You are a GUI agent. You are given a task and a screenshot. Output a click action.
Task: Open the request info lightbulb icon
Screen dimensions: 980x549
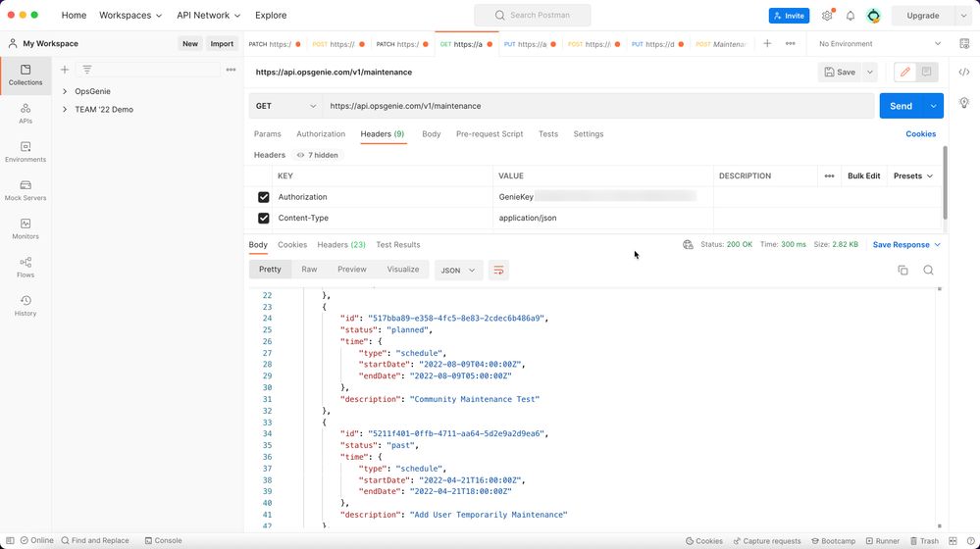click(964, 102)
